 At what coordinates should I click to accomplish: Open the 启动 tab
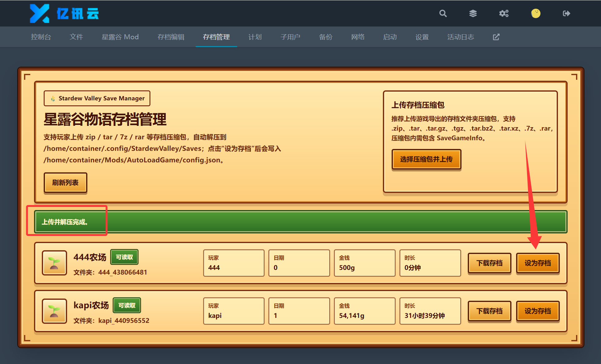click(390, 37)
